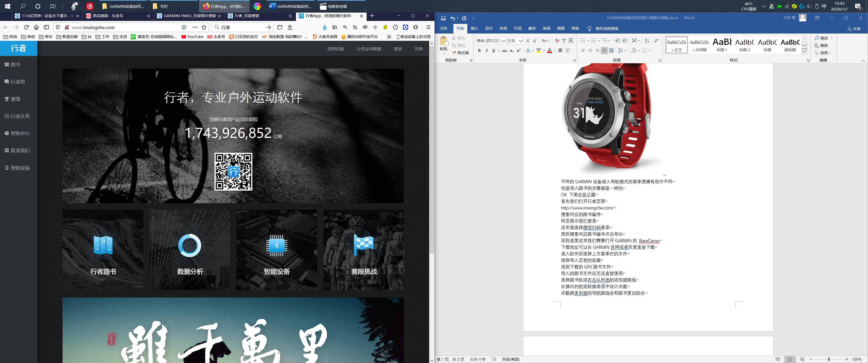Switch to the 插入 ribbon tab
The image size is (868, 363).
tap(474, 28)
